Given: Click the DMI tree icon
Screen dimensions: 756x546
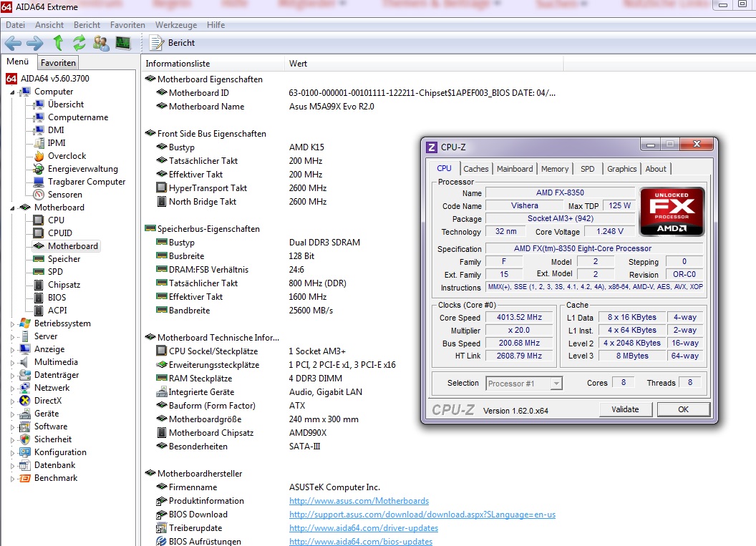Looking at the screenshot, I should (x=39, y=130).
